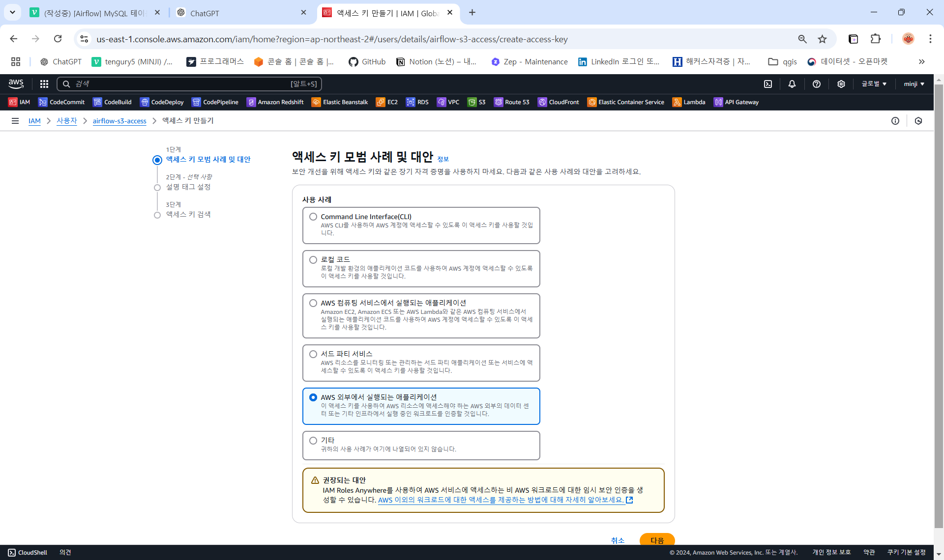Open the AWS services grid menu

point(44,84)
